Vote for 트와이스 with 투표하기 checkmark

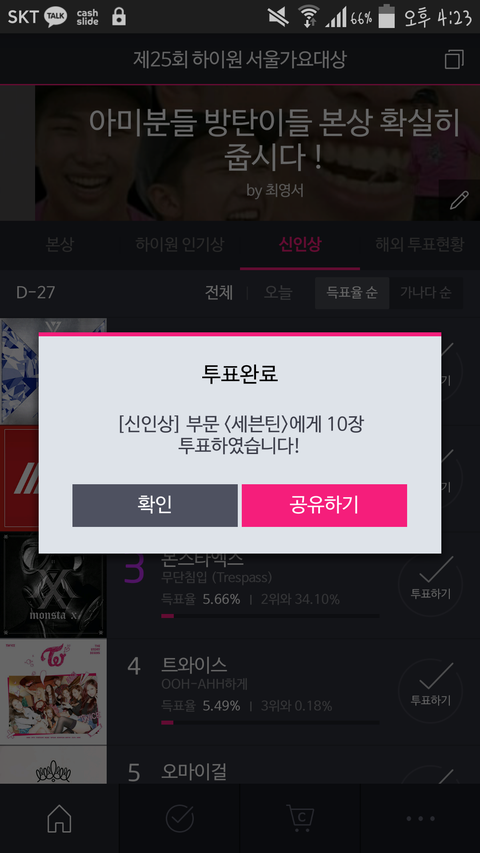click(x=430, y=690)
